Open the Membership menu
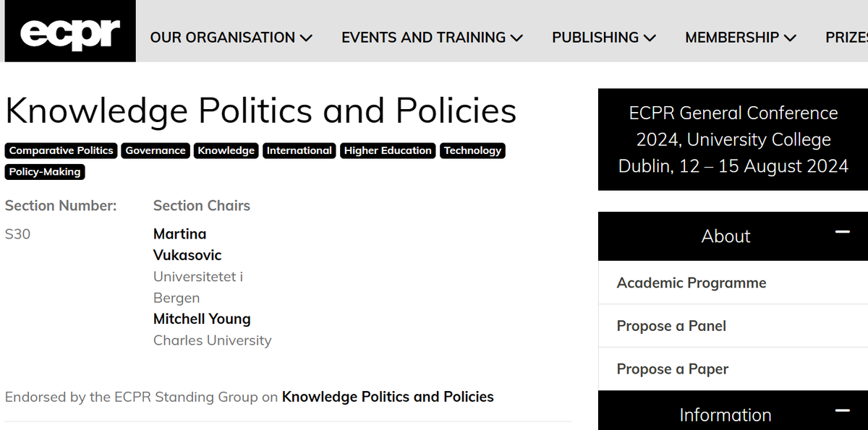This screenshot has width=868, height=430. coord(741,38)
